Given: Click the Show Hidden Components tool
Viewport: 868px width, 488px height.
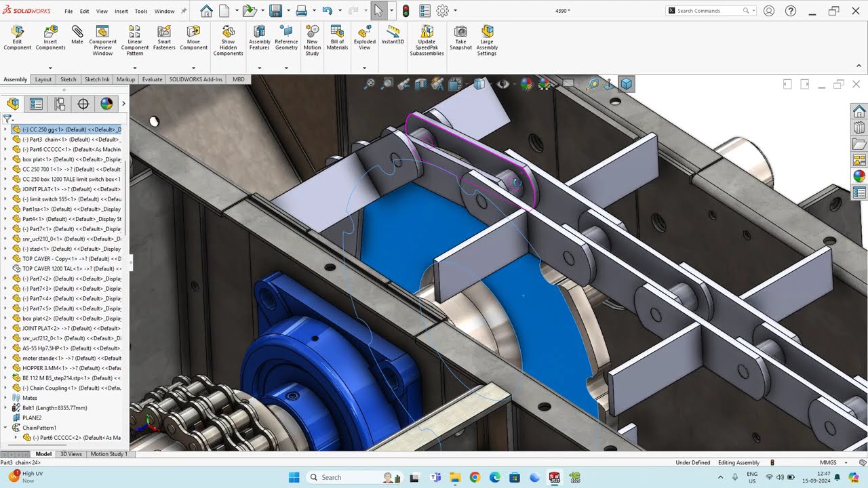Looking at the screenshot, I should tap(228, 41).
